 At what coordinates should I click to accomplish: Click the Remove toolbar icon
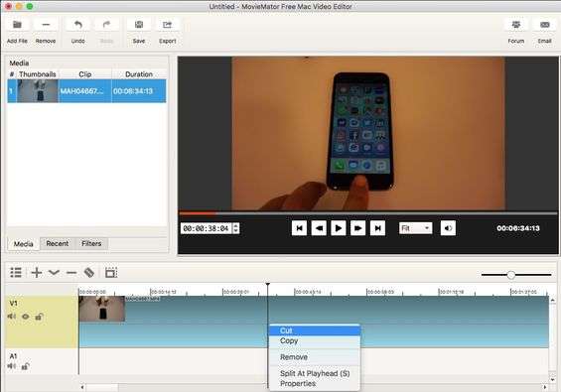coord(46,25)
